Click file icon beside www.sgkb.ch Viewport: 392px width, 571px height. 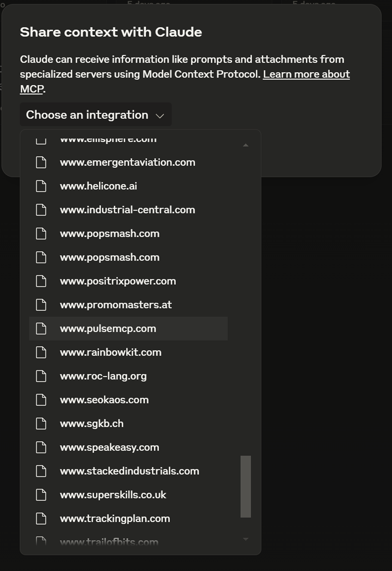coord(41,424)
